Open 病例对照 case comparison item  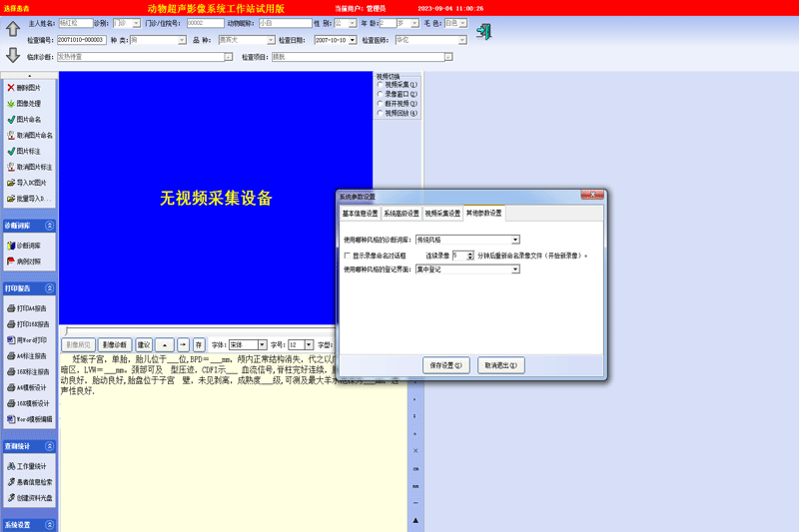click(24, 262)
